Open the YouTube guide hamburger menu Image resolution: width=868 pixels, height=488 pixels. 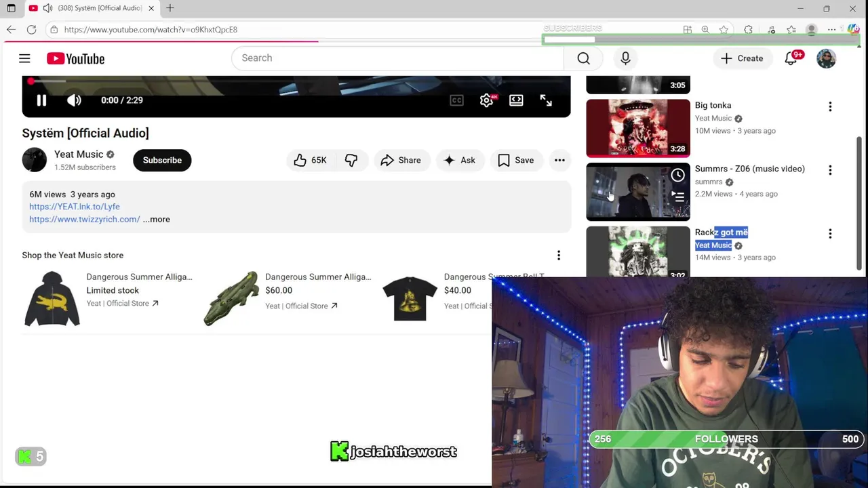[24, 58]
